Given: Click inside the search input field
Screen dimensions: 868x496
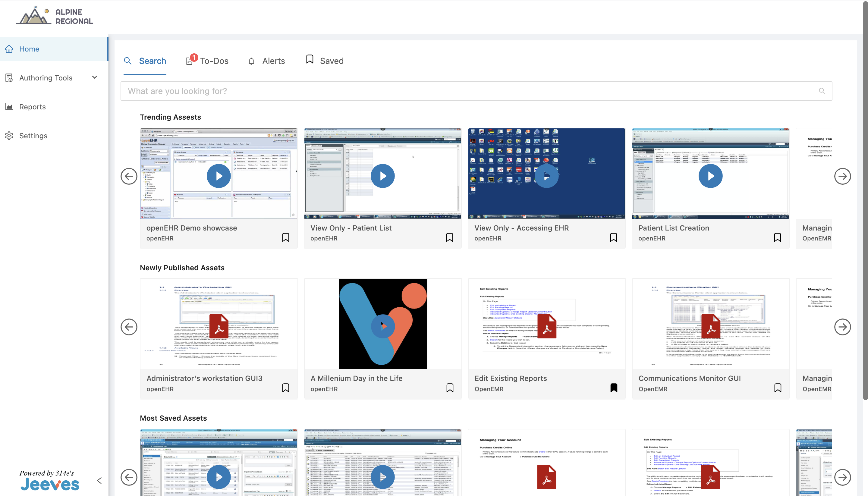Looking at the screenshot, I should click(x=409, y=91).
